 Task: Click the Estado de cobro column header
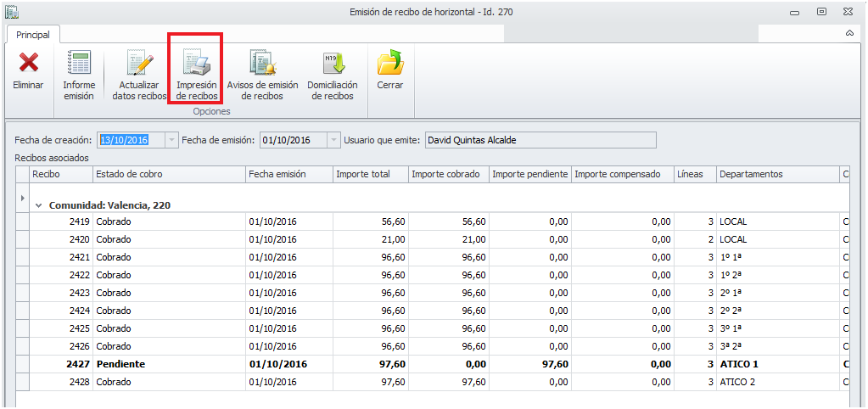tap(168, 174)
